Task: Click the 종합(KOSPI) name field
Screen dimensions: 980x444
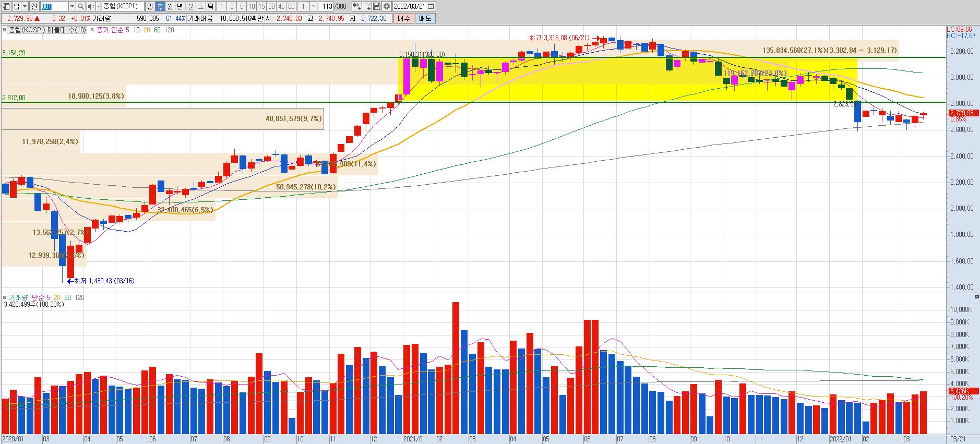Action: click(123, 6)
